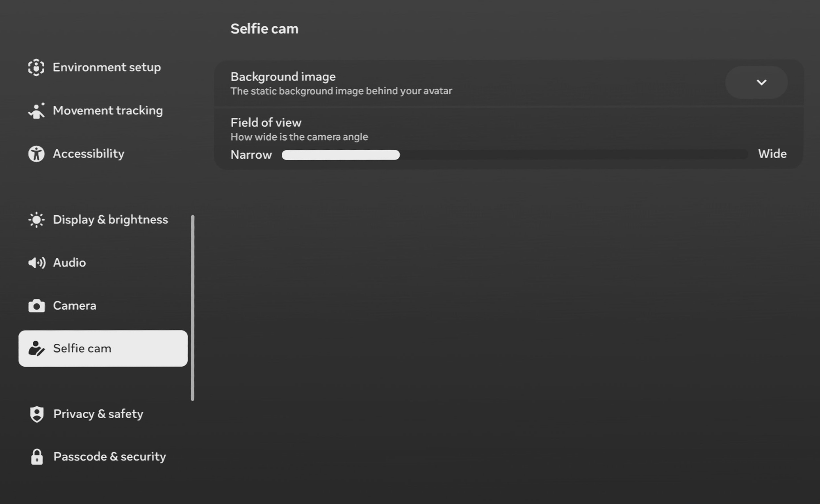Image resolution: width=820 pixels, height=504 pixels.
Task: Open Passcode & security settings
Action: point(109,456)
